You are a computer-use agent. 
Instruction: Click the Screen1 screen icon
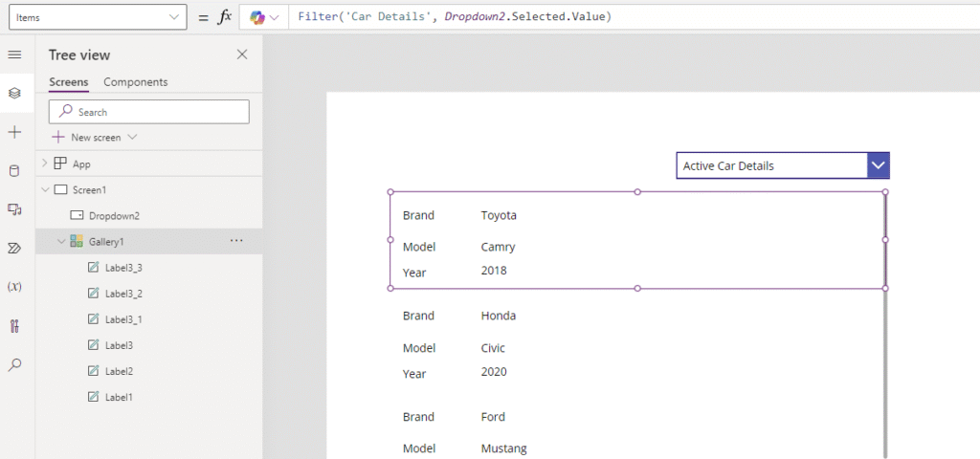(60, 189)
